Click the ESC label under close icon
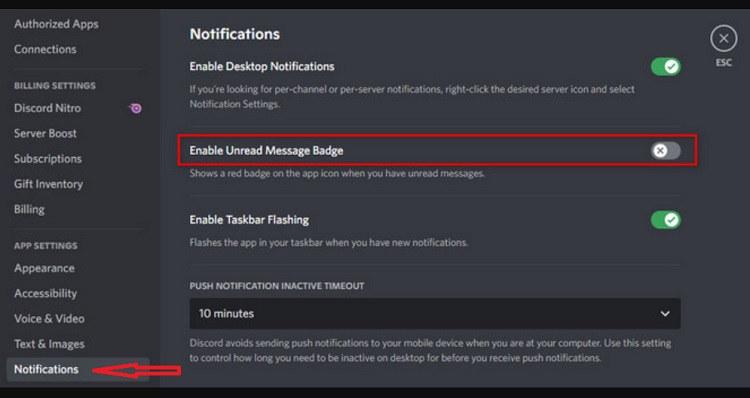This screenshot has height=398, width=750. coord(723,63)
